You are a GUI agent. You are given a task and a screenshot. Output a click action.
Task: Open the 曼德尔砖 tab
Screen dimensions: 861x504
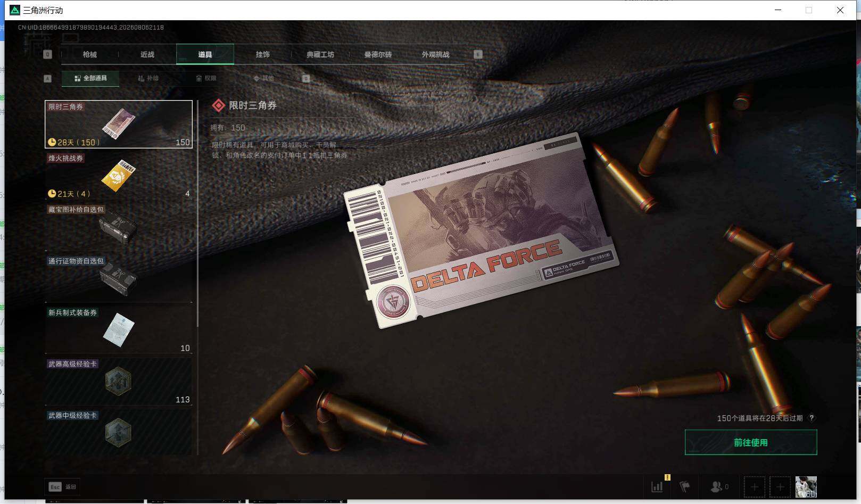(x=378, y=54)
